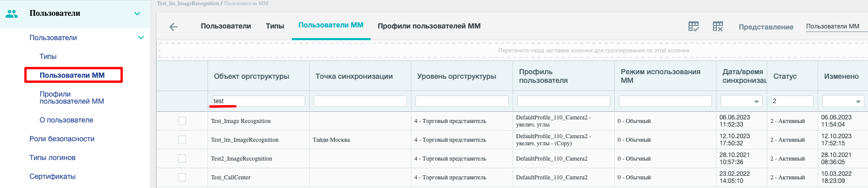The image size is (868, 188).
Task: Switch to Профили пользователей ММ tab
Action: [x=429, y=26]
